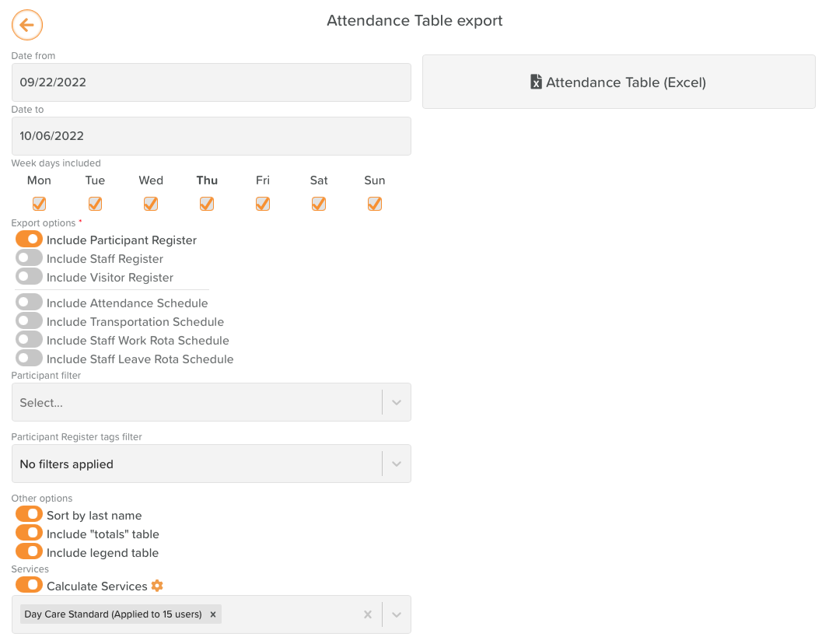Click the orange back arrow icon

pos(27,25)
